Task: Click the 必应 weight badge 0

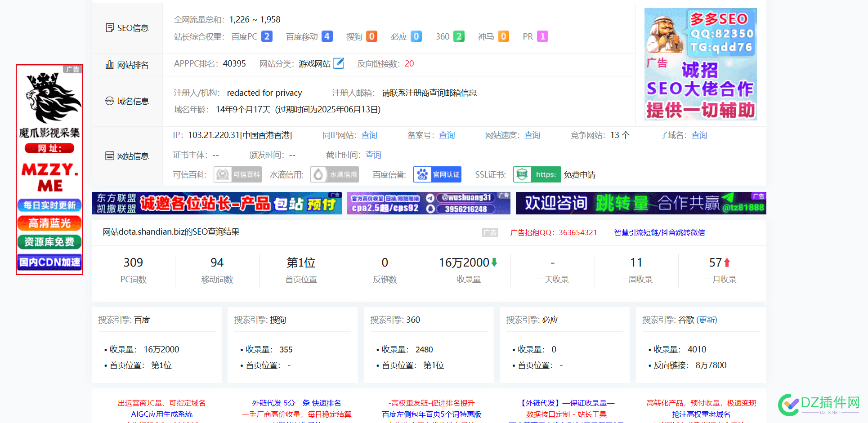Action: point(416,36)
